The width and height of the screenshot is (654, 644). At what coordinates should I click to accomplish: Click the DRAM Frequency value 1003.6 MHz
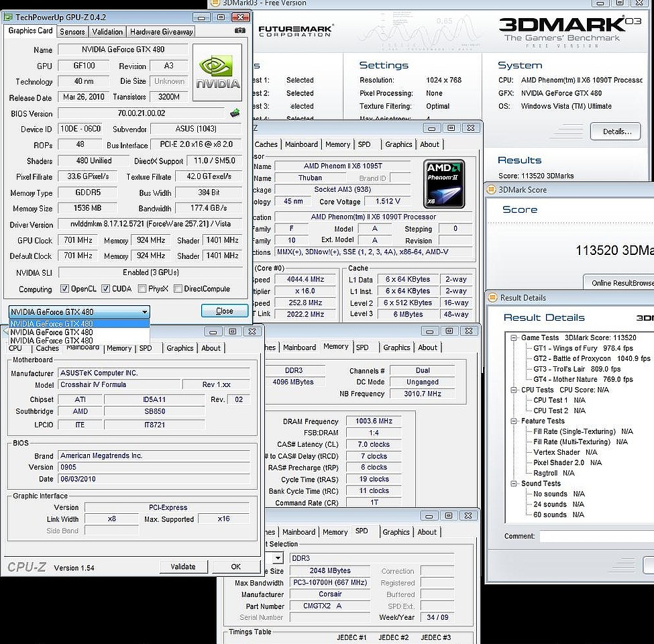(x=374, y=421)
